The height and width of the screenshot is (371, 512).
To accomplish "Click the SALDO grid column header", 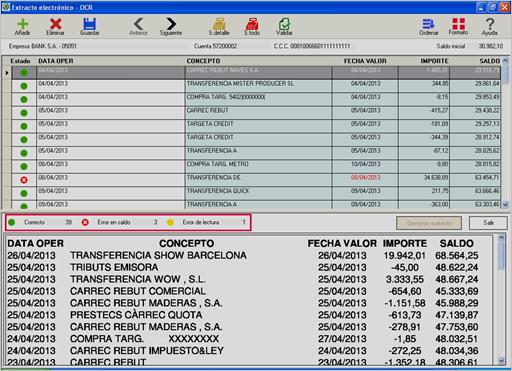I will click(490, 61).
